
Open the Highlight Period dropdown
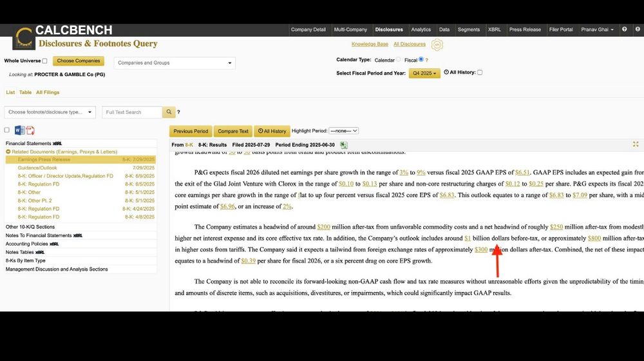pyautogui.click(x=343, y=131)
